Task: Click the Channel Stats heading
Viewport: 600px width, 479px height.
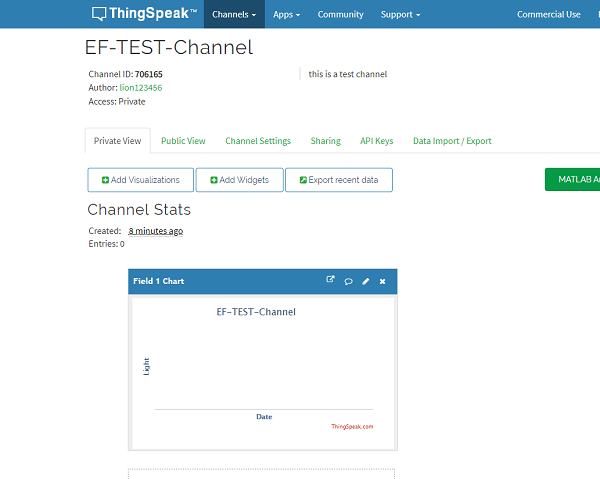Action: [139, 210]
